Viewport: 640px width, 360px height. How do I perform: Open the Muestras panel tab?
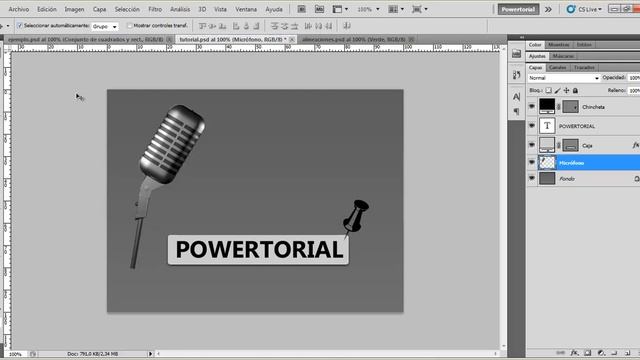point(558,44)
